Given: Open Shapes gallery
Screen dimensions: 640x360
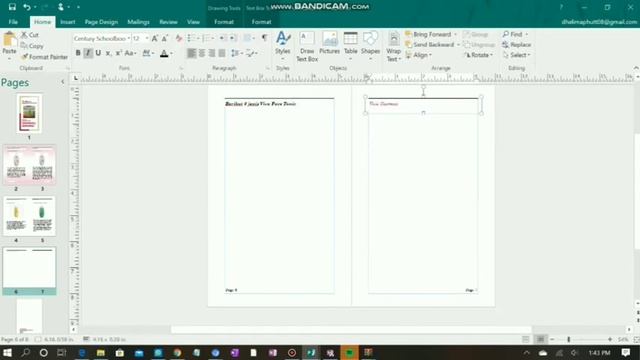Looking at the screenshot, I should coord(370,46).
